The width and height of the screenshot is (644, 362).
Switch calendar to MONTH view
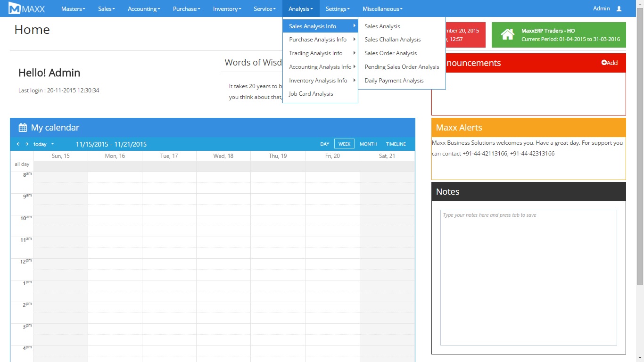pos(368,144)
